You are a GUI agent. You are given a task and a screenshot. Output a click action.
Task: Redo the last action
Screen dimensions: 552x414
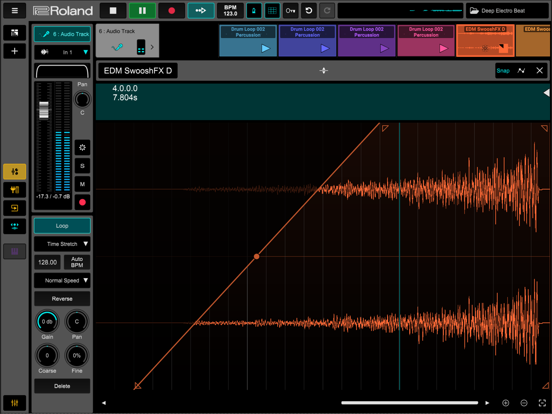coord(327,11)
